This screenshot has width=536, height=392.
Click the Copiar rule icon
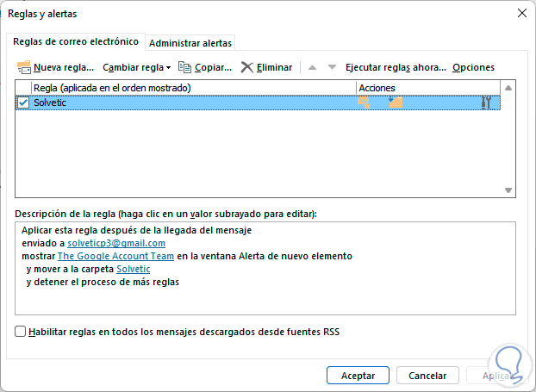[186, 66]
